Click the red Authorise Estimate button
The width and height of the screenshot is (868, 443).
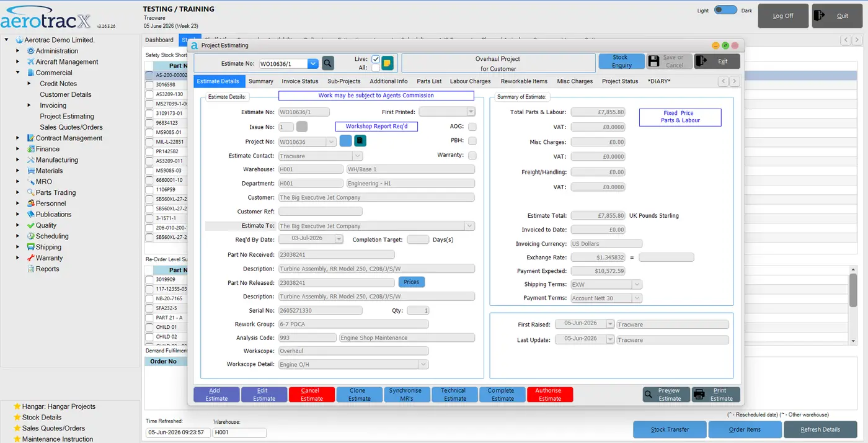click(x=550, y=395)
